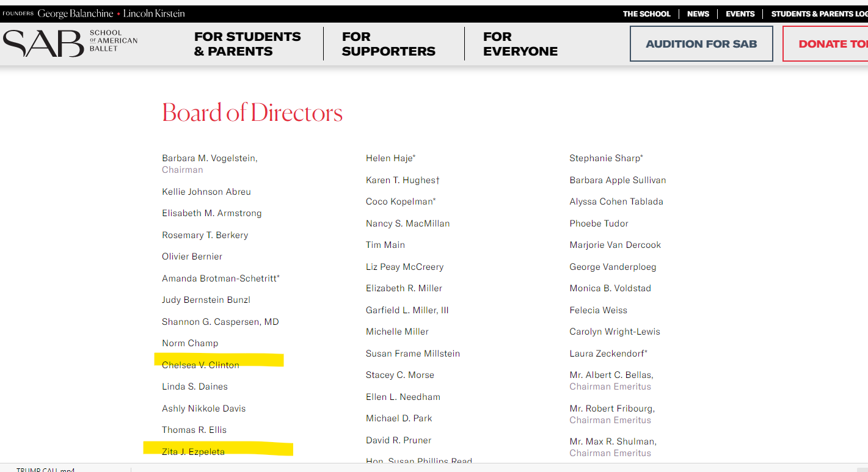Select the name Karen T. Hughes
The width and height of the screenshot is (868, 472).
coord(403,180)
